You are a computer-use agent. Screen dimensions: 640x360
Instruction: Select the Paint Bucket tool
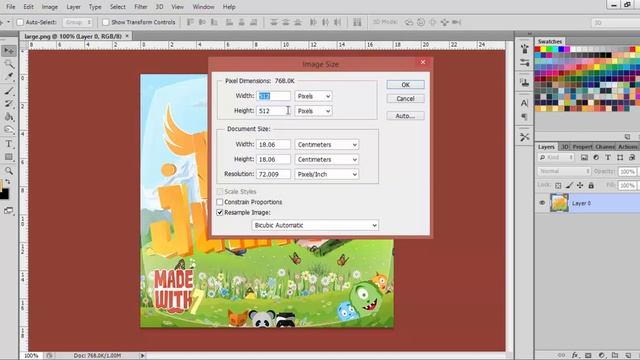point(9,117)
